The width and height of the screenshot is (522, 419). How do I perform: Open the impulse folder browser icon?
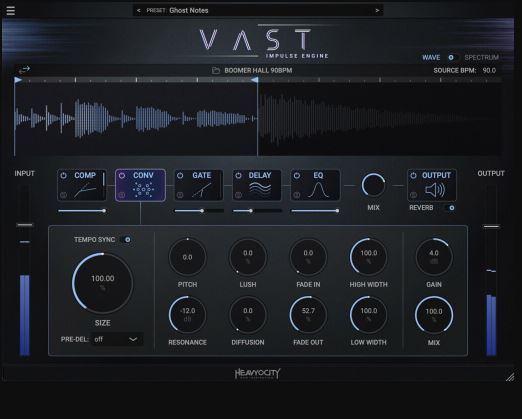pyautogui.click(x=216, y=70)
